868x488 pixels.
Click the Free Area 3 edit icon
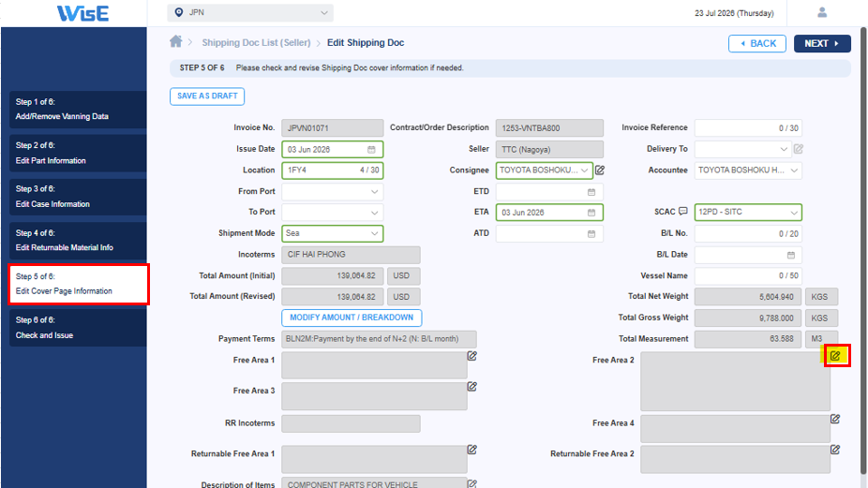[472, 387]
